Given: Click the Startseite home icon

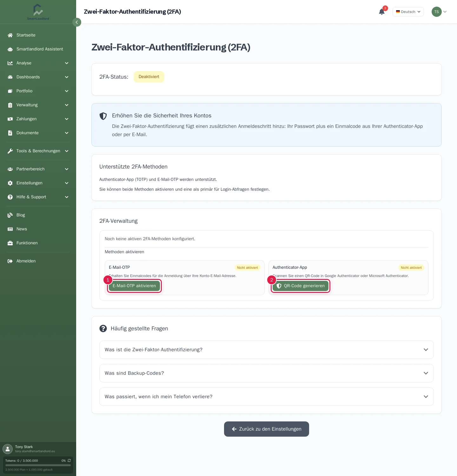Looking at the screenshot, I should 10,35.
